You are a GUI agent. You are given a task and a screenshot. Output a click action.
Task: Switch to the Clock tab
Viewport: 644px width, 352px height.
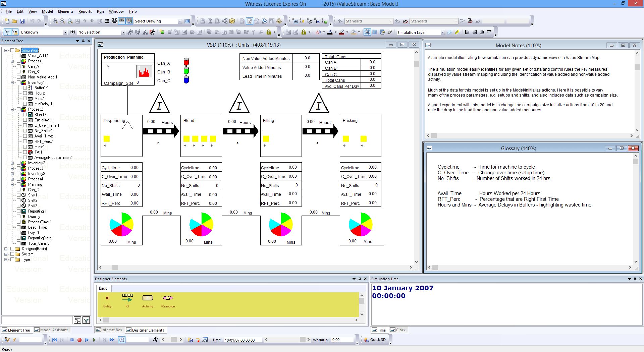tap(398, 330)
